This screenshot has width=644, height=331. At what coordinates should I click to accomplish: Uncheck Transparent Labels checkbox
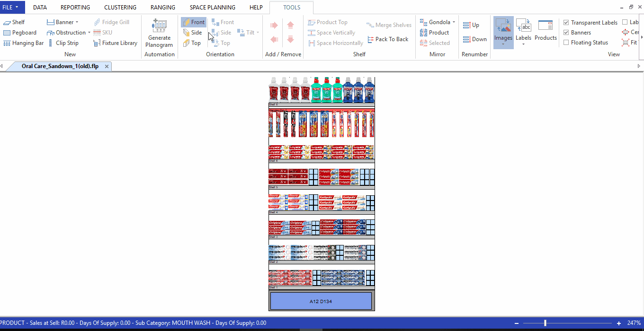point(566,23)
